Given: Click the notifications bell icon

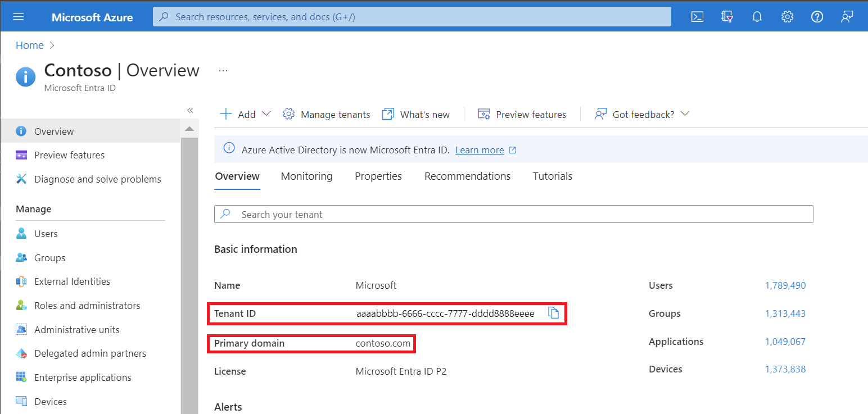Looking at the screenshot, I should (757, 17).
